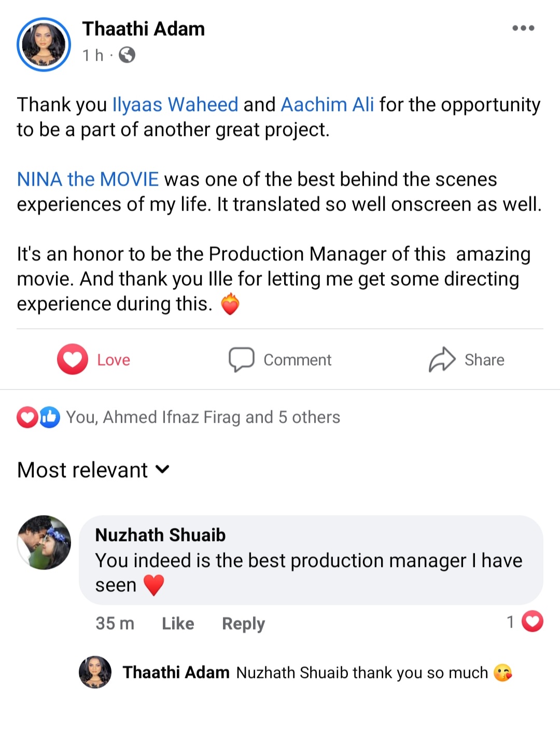Viewport: 560px width, 734px height.
Task: Click the globe public audience icon
Action: click(x=127, y=55)
